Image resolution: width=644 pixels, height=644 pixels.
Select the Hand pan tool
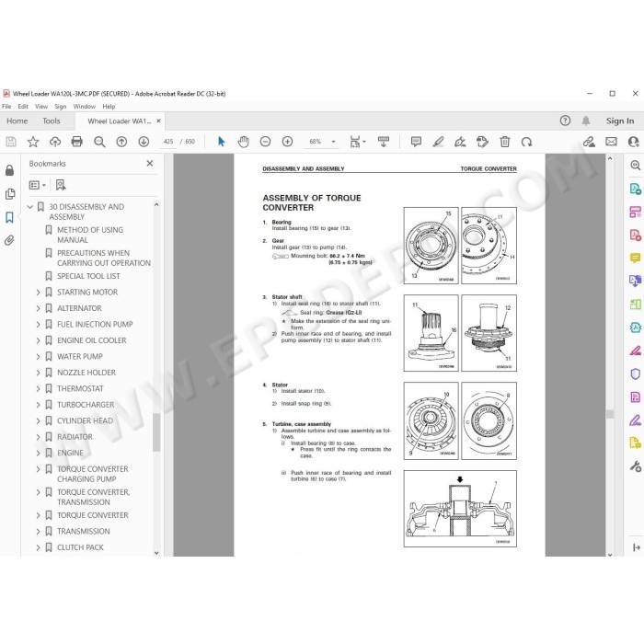(x=244, y=142)
